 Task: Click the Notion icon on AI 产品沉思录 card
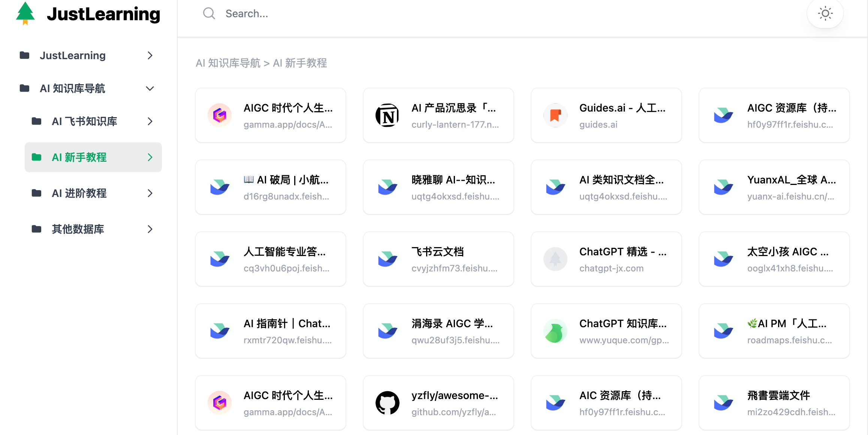(x=387, y=115)
